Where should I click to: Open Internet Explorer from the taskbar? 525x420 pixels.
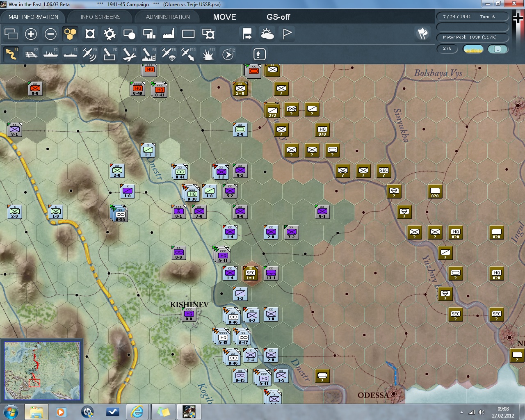coord(137,411)
